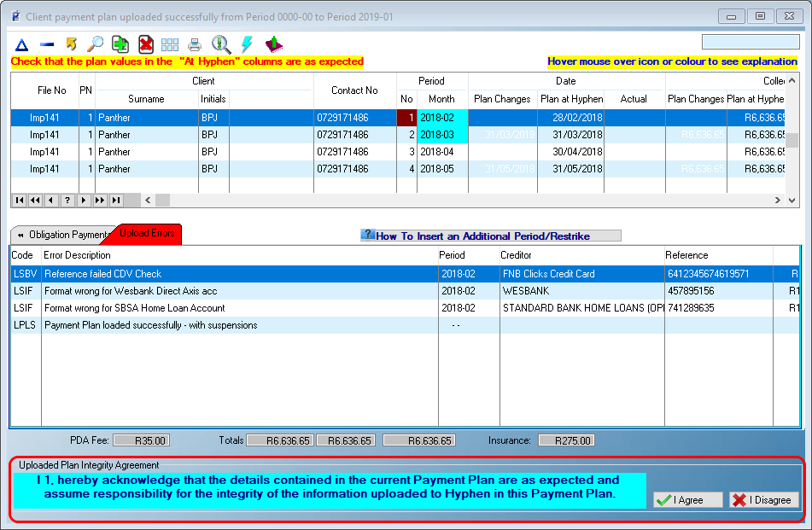Image resolution: width=812 pixels, height=530 pixels.
Task: Click the printer icon in toolbar
Action: [195, 44]
